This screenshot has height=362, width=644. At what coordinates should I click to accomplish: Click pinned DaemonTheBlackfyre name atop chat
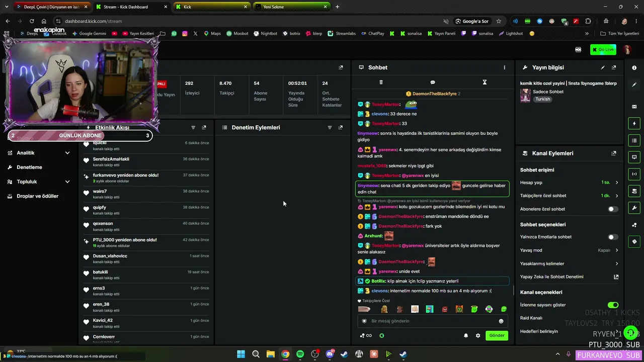[x=434, y=94]
